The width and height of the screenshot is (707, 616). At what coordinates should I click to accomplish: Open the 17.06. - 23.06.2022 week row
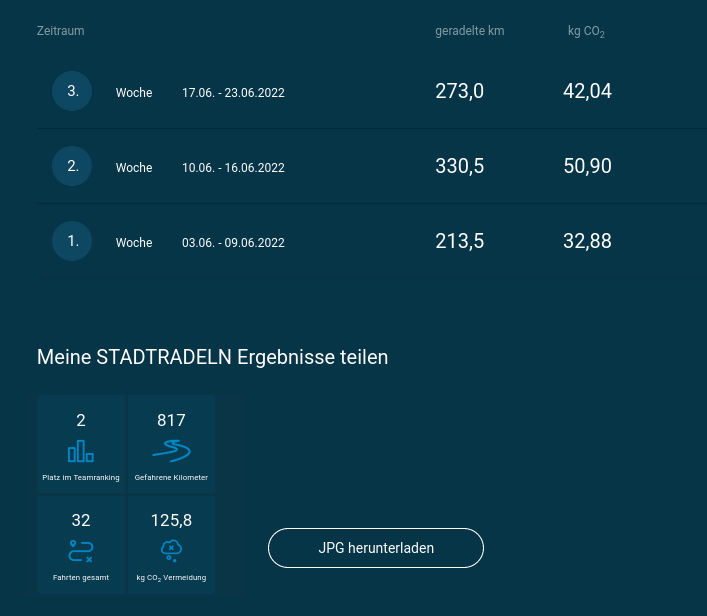(233, 93)
